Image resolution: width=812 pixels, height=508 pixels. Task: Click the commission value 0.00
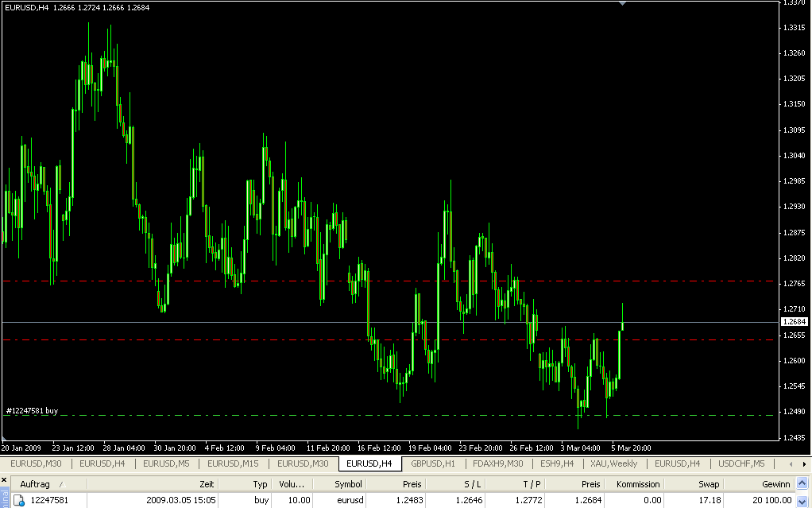click(x=652, y=500)
